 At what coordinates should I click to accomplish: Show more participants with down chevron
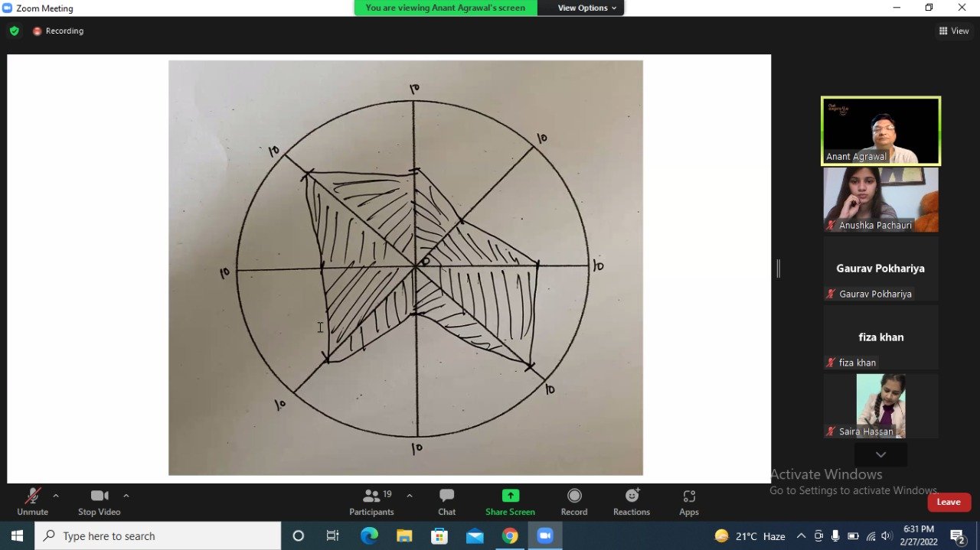[x=880, y=454]
